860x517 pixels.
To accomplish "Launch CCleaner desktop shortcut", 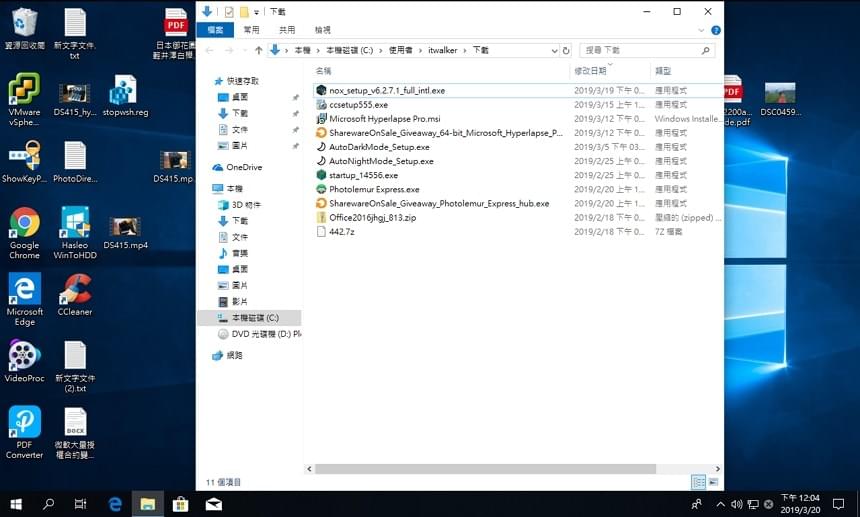I will pos(75,295).
